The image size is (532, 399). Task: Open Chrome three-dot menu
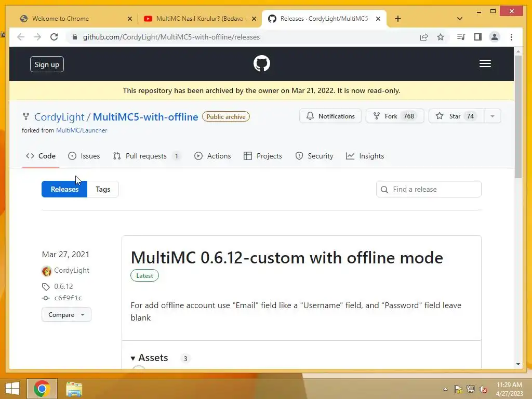click(x=511, y=37)
